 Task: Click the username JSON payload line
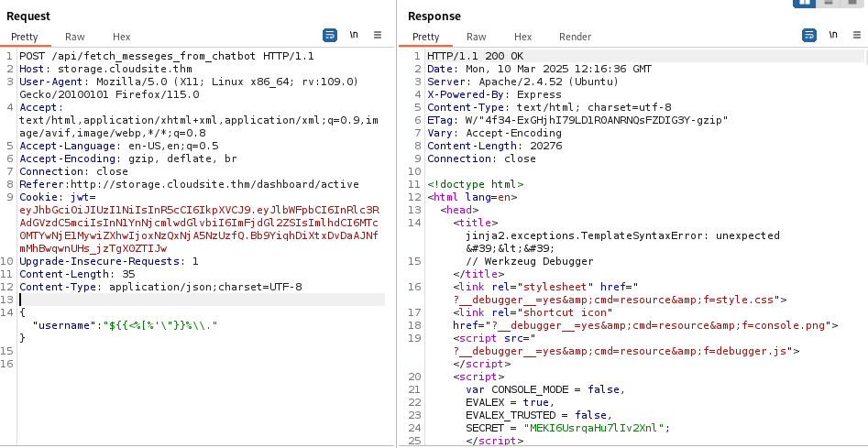125,324
